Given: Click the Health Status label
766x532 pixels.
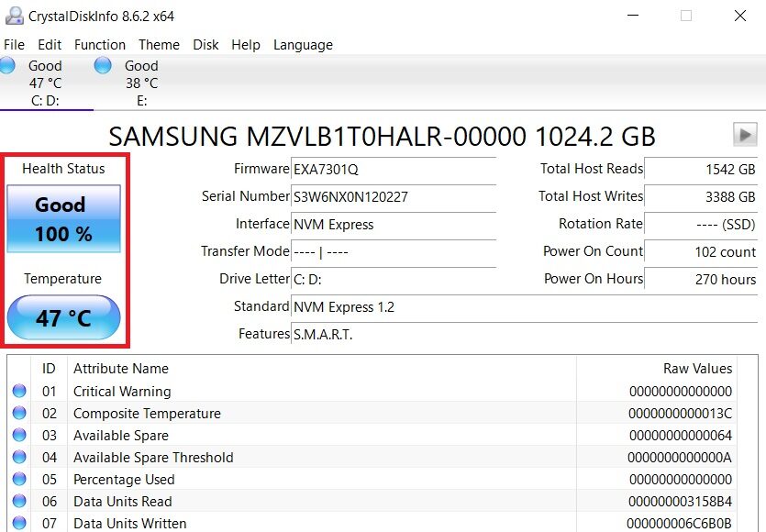Looking at the screenshot, I should click(x=63, y=169).
